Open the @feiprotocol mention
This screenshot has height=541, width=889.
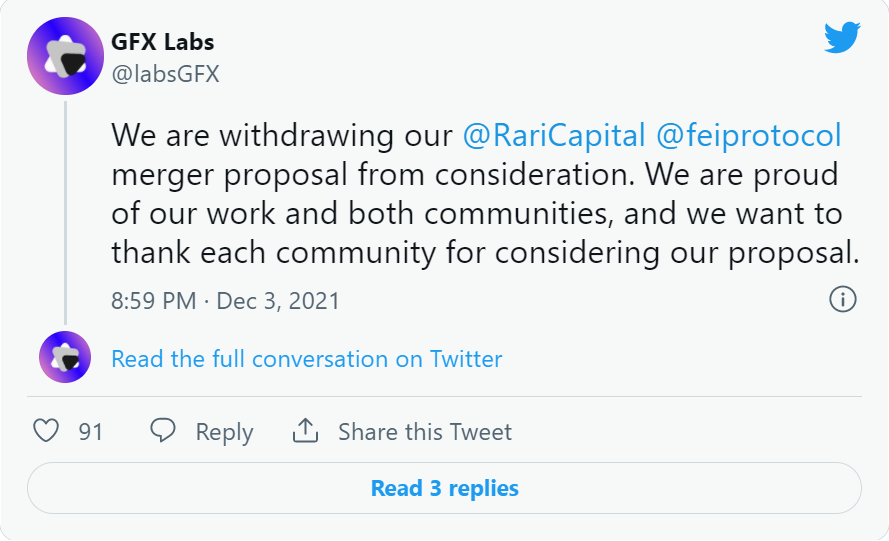click(x=748, y=136)
